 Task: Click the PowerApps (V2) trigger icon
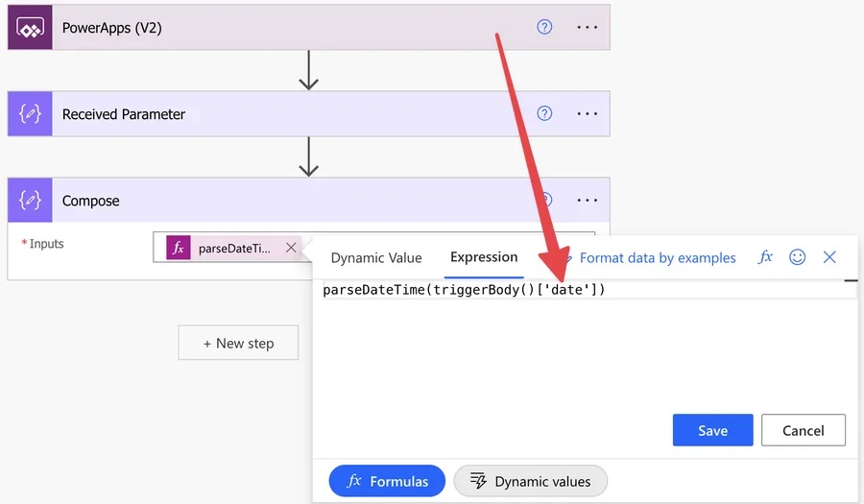[30, 28]
